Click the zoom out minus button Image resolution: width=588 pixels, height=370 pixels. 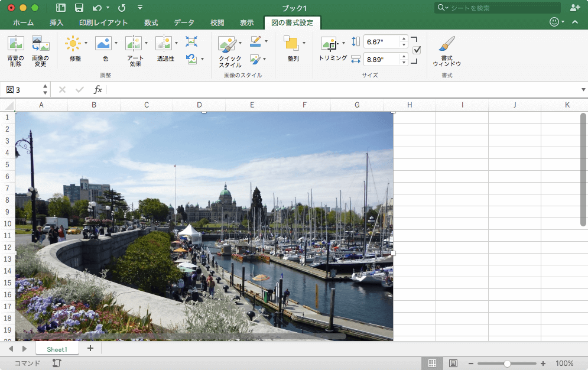click(x=471, y=363)
